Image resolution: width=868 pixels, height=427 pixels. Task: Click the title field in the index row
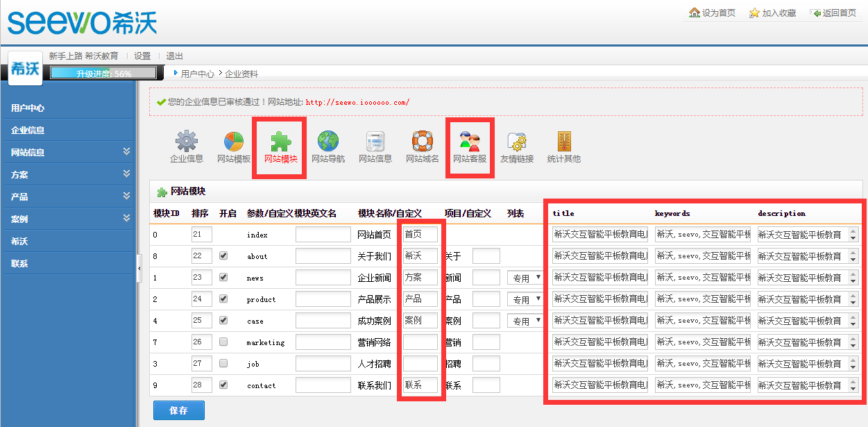point(600,235)
